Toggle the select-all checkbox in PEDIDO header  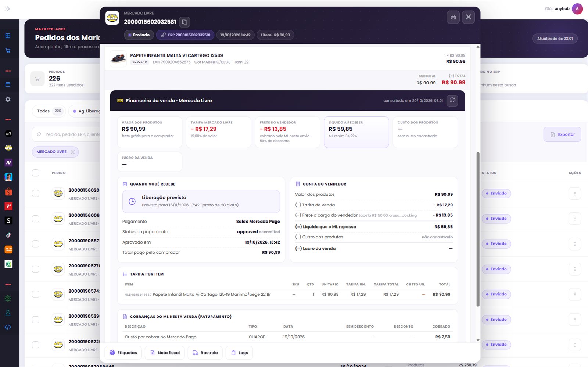36,173
